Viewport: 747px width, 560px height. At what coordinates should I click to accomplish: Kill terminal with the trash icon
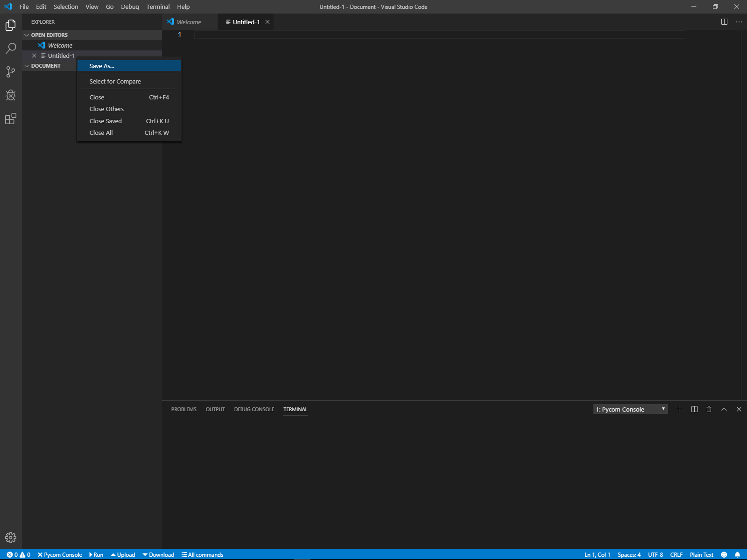pos(709,409)
